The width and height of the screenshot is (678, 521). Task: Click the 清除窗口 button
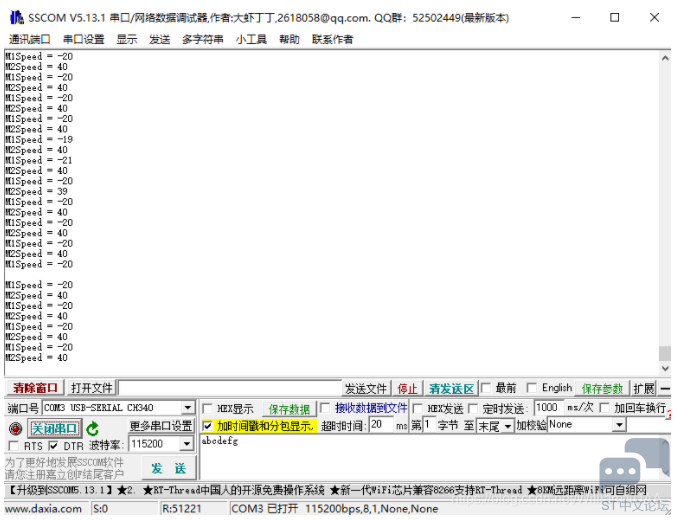35,388
